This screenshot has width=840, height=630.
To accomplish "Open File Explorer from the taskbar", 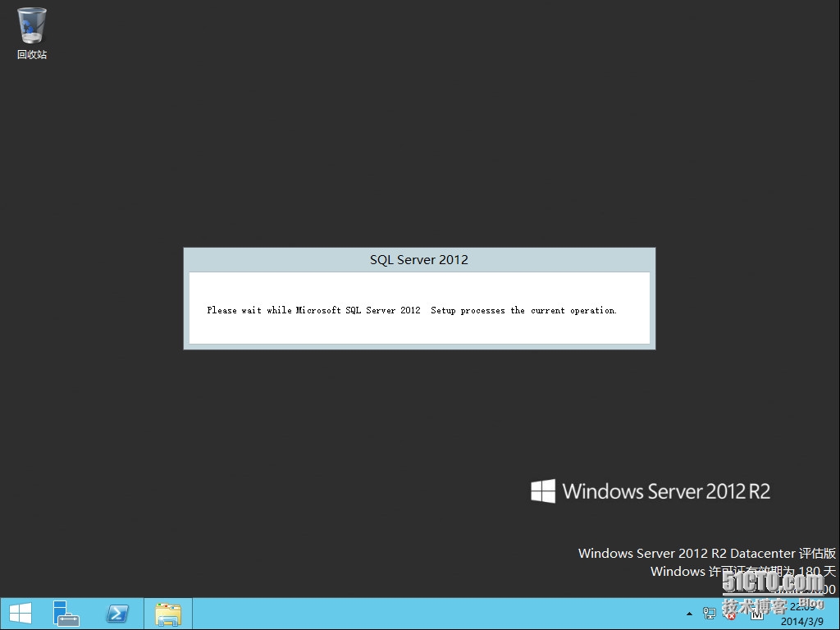I will click(168, 614).
